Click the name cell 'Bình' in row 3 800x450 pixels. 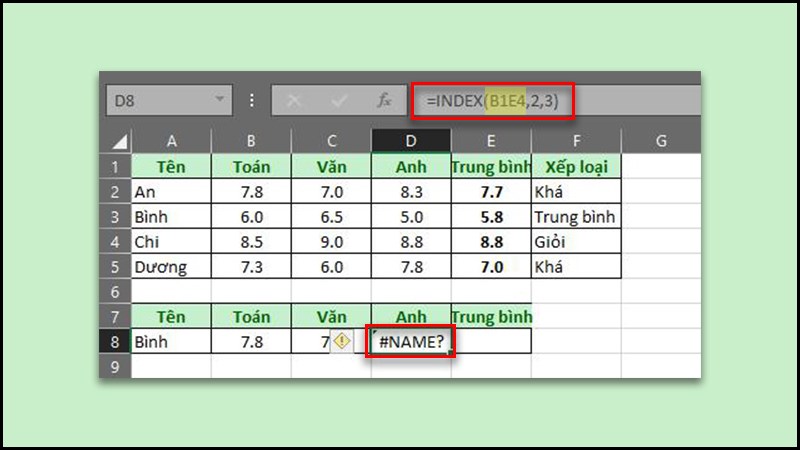[x=171, y=217]
